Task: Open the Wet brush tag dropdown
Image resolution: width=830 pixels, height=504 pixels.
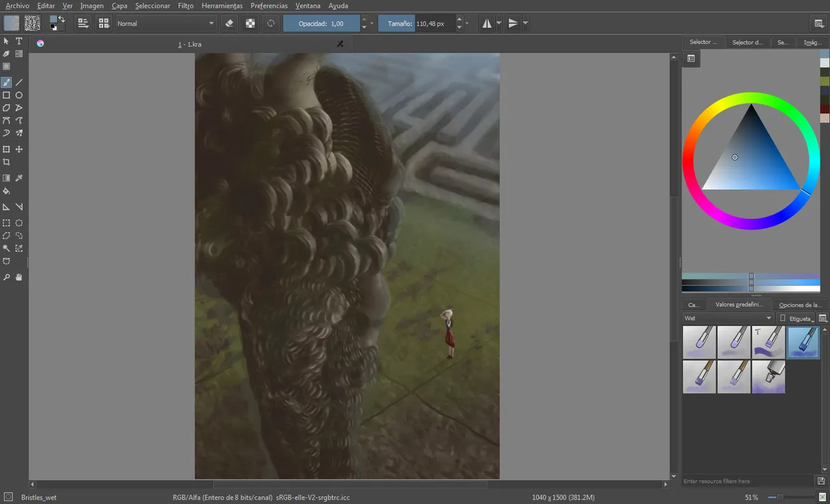Action: tap(728, 318)
